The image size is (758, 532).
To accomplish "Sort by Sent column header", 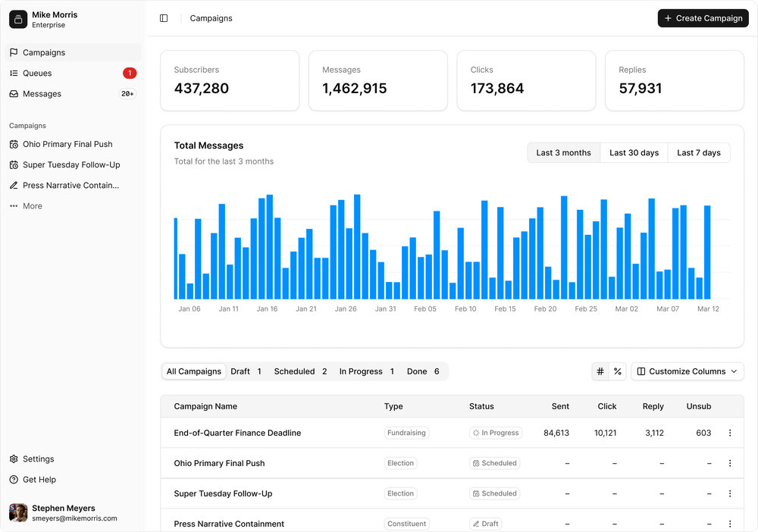I will 560,406.
